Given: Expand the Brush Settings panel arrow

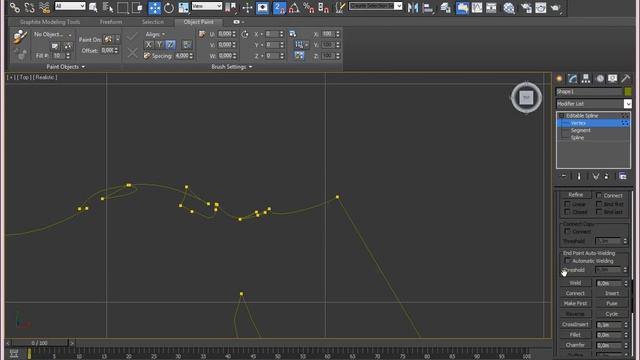Looking at the screenshot, I should tap(250, 67).
